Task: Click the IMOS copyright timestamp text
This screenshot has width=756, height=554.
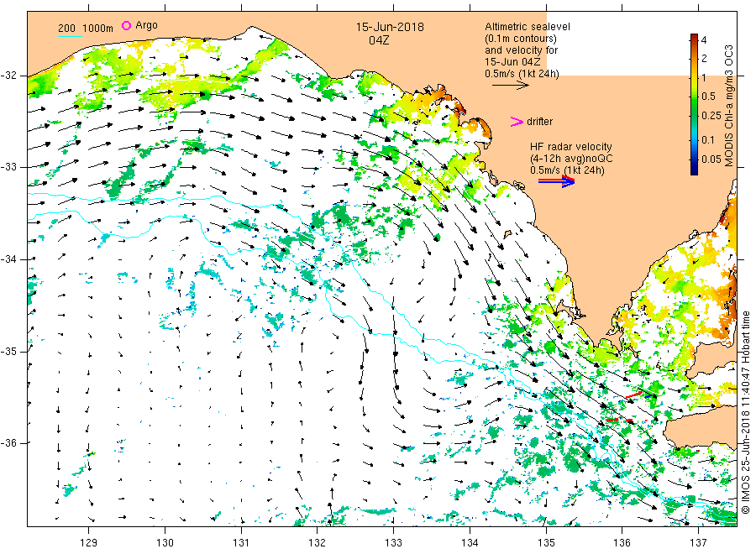Action: [745, 412]
